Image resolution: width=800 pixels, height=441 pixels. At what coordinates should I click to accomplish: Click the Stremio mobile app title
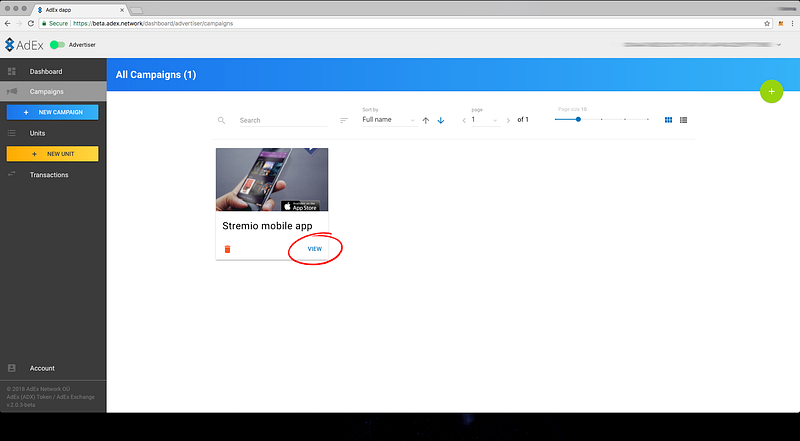pyautogui.click(x=267, y=226)
